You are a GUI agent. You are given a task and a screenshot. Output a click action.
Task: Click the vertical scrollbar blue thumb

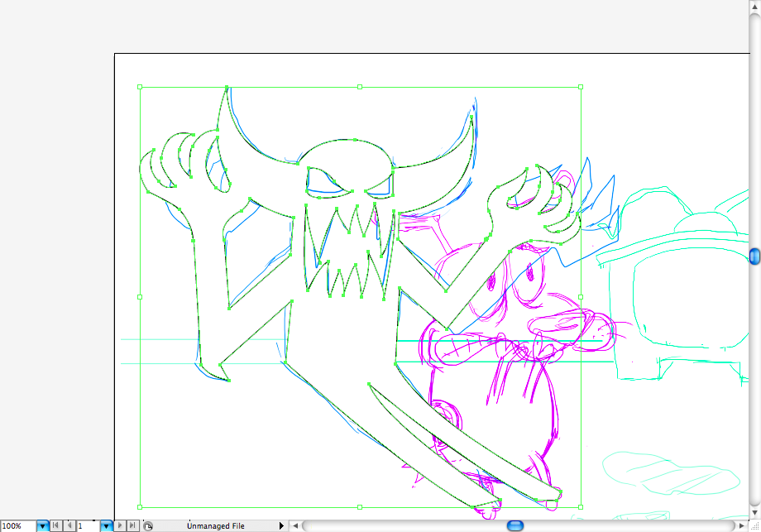click(754, 256)
